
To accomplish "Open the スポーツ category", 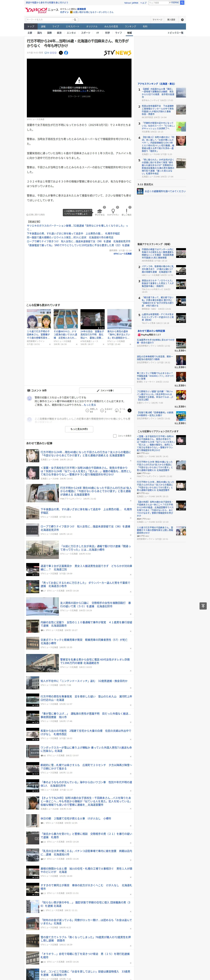I will [86, 33].
